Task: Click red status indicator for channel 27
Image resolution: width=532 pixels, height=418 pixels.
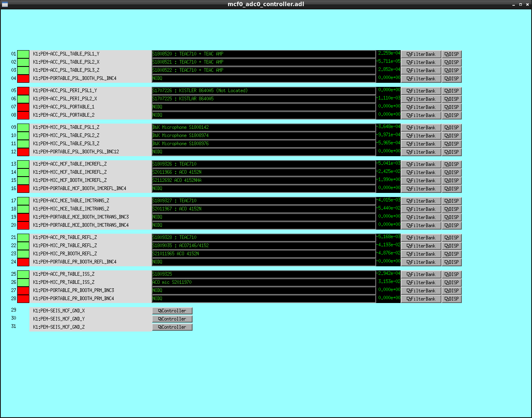Action: coord(23,291)
